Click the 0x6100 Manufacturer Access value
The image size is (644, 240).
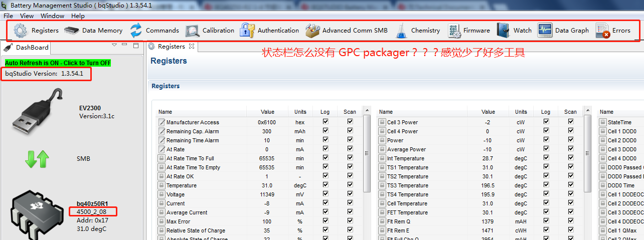[x=267, y=122]
